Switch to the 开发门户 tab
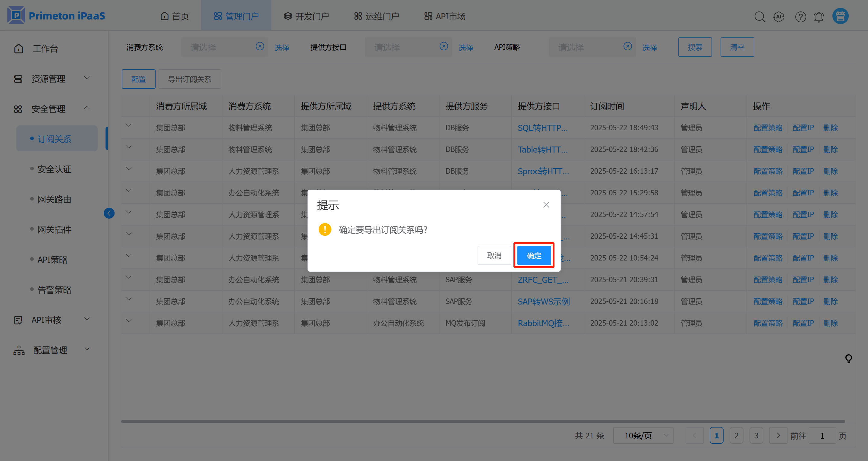The height and width of the screenshot is (461, 868). click(x=306, y=16)
